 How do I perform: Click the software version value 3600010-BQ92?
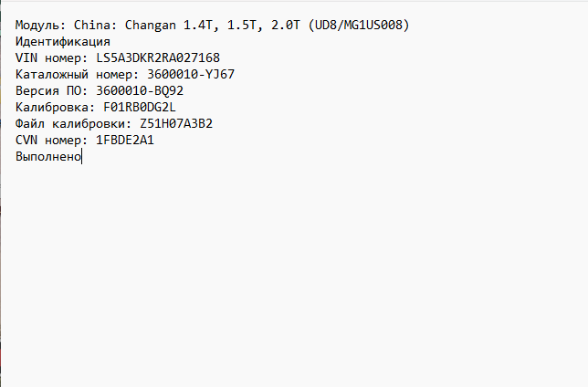[140, 90]
